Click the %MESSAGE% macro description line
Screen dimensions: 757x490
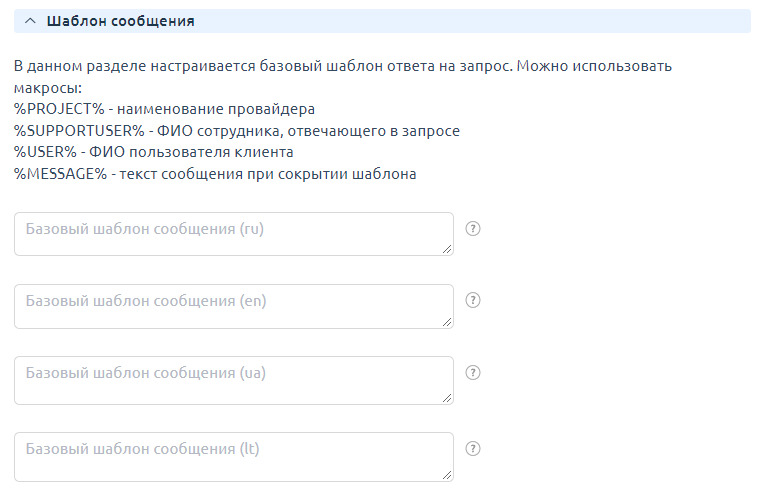coord(215,174)
